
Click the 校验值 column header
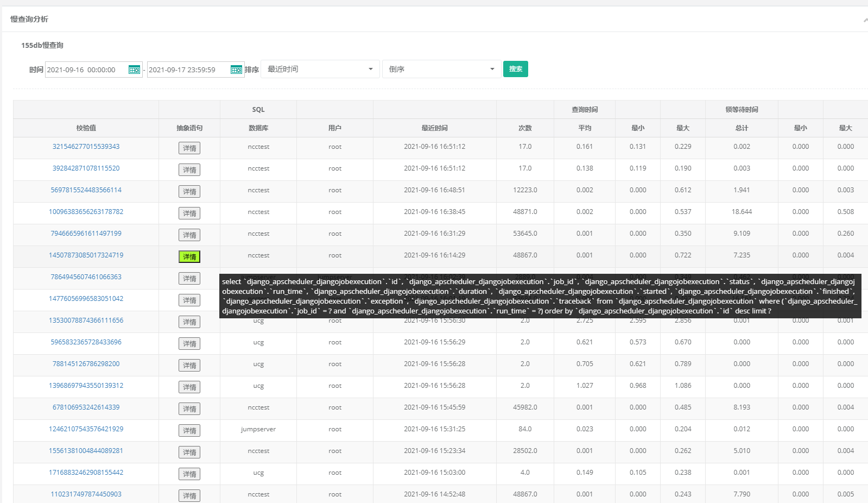click(86, 128)
